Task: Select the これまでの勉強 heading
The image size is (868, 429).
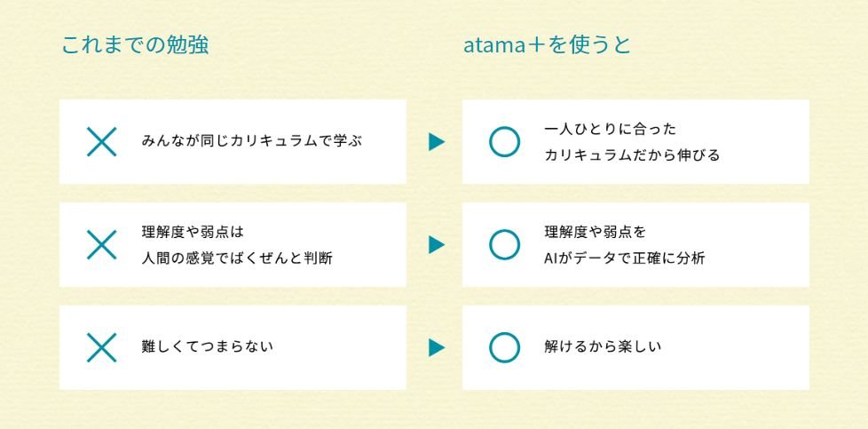Action: [x=135, y=45]
